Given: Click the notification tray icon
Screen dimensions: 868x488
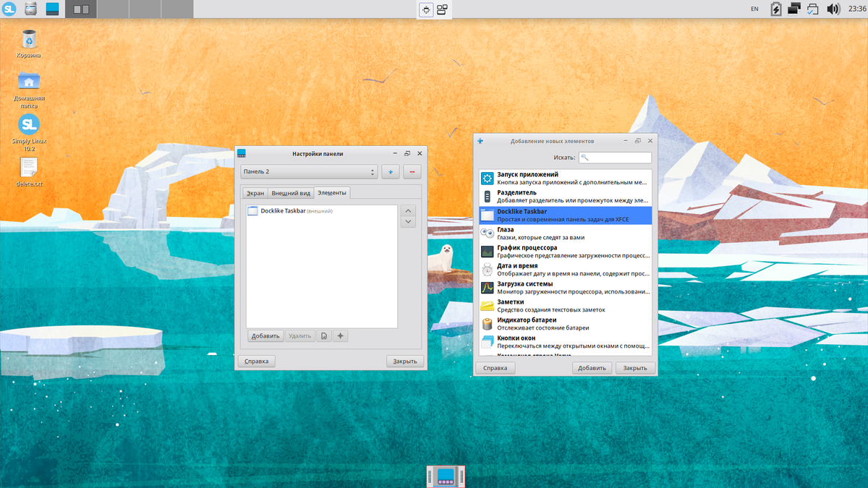Looking at the screenshot, I should coord(813,9).
